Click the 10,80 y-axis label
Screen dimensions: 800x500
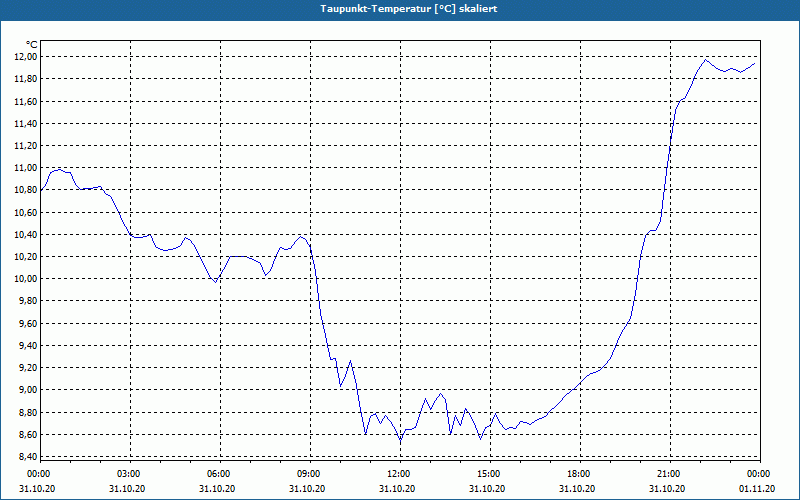click(x=28, y=190)
